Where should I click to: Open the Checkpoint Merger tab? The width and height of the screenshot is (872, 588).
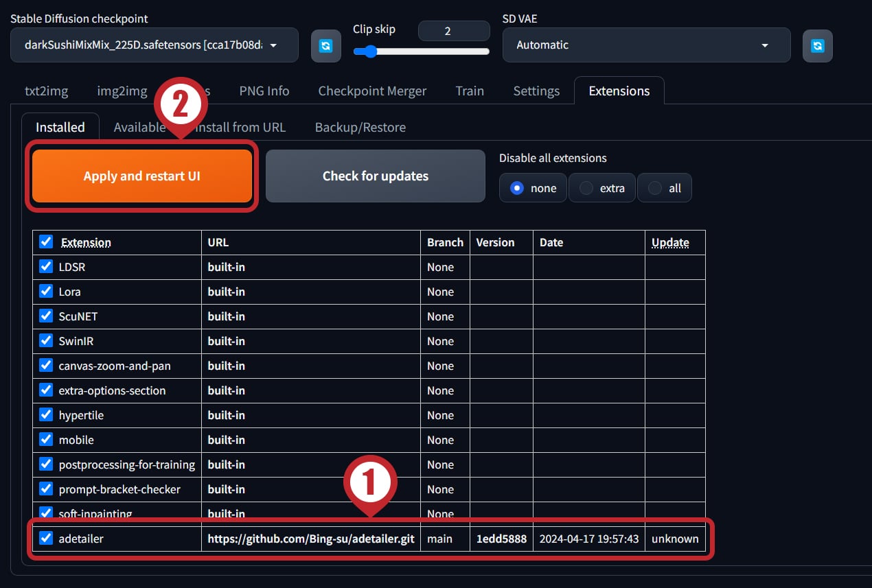coord(372,91)
